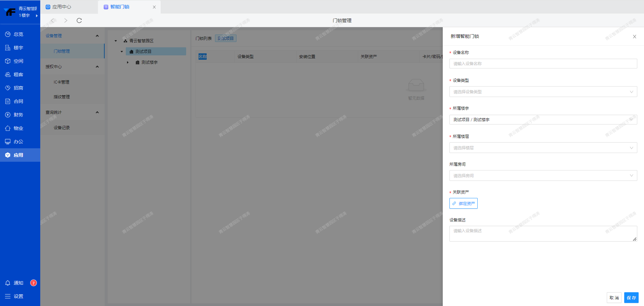Select the IC卡管理 menu item
Image resolution: width=644 pixels, height=306 pixels.
point(61,82)
